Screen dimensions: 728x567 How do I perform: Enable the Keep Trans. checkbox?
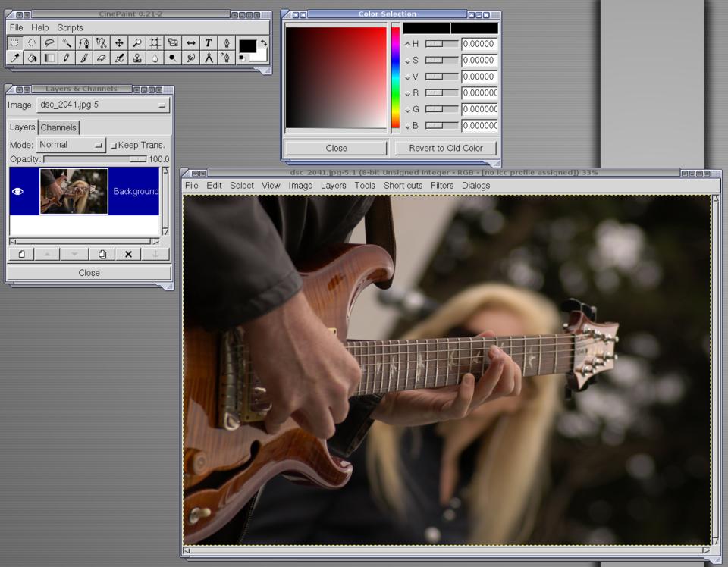(x=114, y=145)
